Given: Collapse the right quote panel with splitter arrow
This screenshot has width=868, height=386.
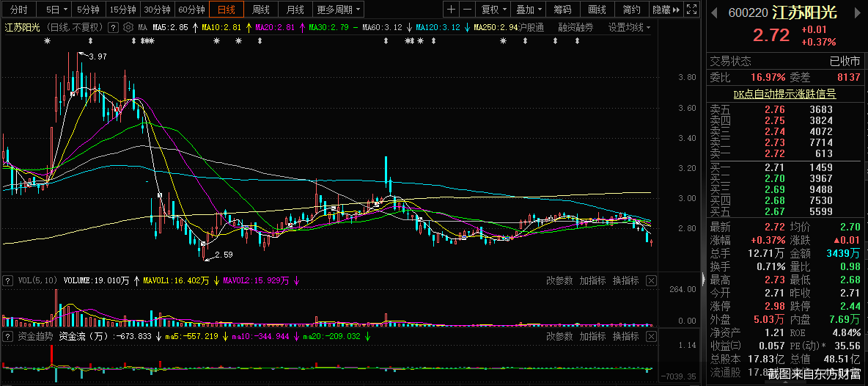Looking at the screenshot, I should [x=703, y=279].
